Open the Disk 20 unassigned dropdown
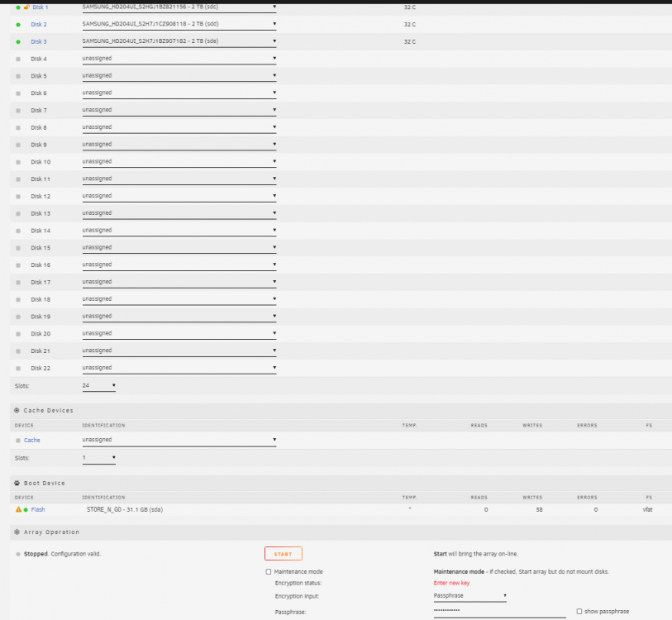Screen dimensions: 672x620 click(x=179, y=333)
